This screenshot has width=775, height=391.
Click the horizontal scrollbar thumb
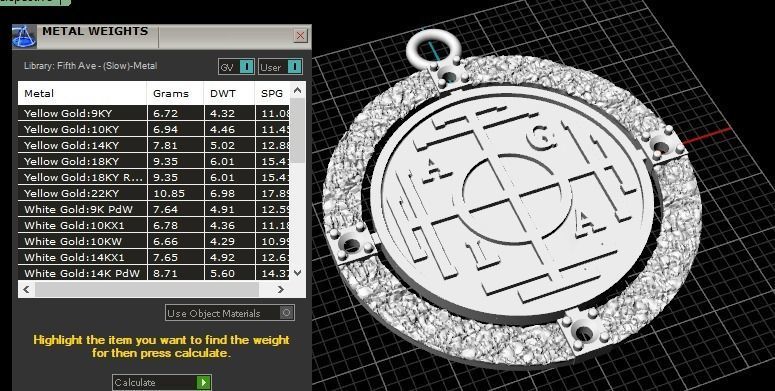coord(146,289)
